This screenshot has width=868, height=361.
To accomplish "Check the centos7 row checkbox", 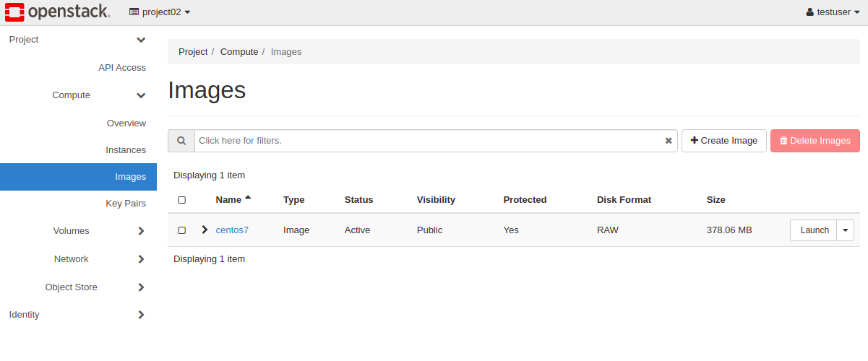I will (182, 230).
